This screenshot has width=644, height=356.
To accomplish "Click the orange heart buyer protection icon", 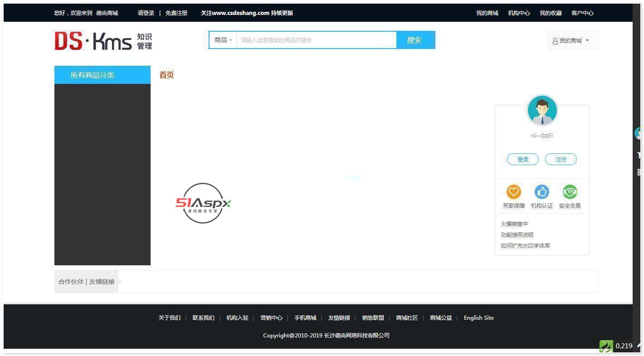I will (513, 192).
